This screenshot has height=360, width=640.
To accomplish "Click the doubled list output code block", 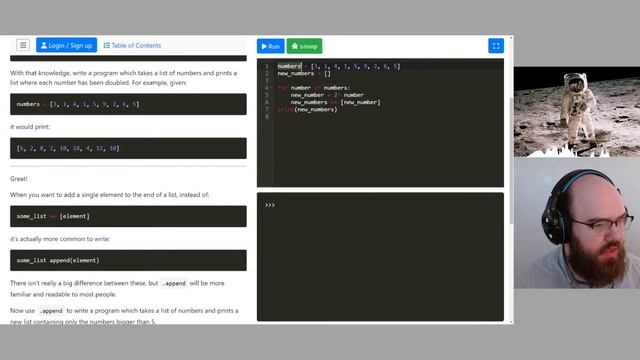I will coord(128,148).
